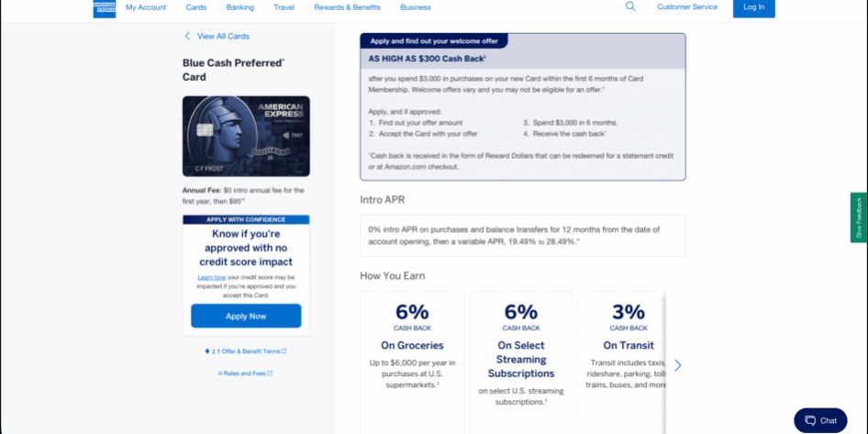Screen dimensions: 868x434
Task: Click the external link icon beside Rates and Fees
Action: click(270, 373)
